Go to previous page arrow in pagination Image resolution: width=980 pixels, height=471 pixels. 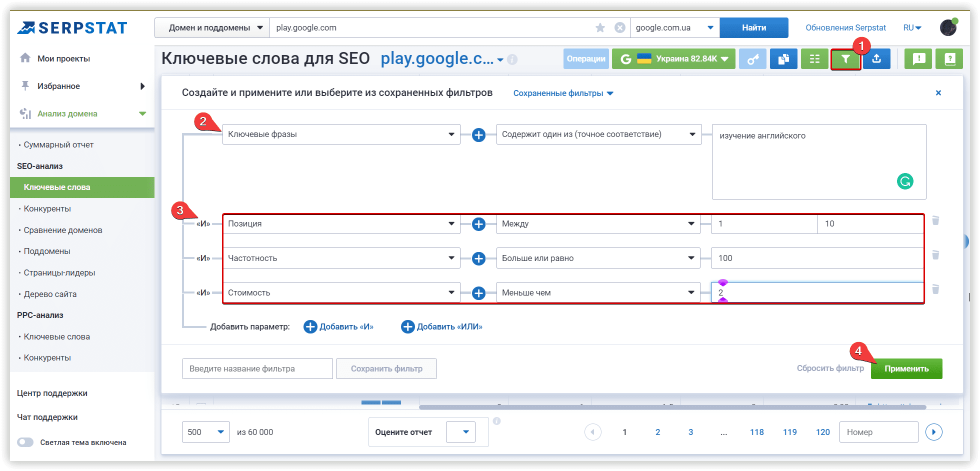click(593, 432)
